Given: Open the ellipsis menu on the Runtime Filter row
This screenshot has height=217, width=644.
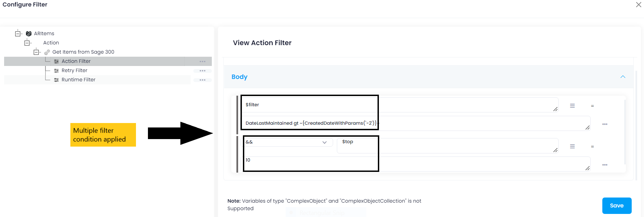Looking at the screenshot, I should (x=202, y=80).
